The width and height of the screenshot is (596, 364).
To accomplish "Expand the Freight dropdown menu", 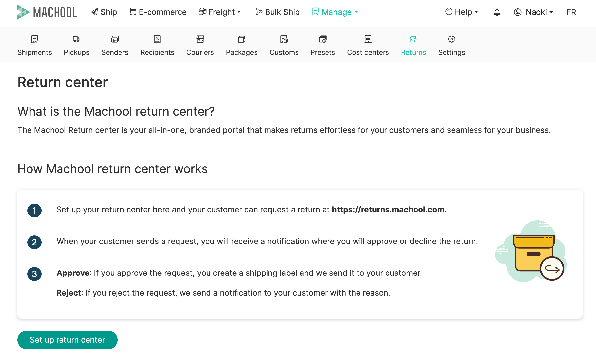I will (x=220, y=12).
